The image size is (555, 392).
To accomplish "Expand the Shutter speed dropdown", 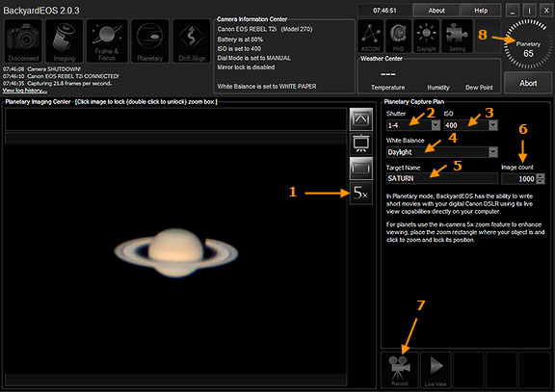I will pyautogui.click(x=436, y=125).
